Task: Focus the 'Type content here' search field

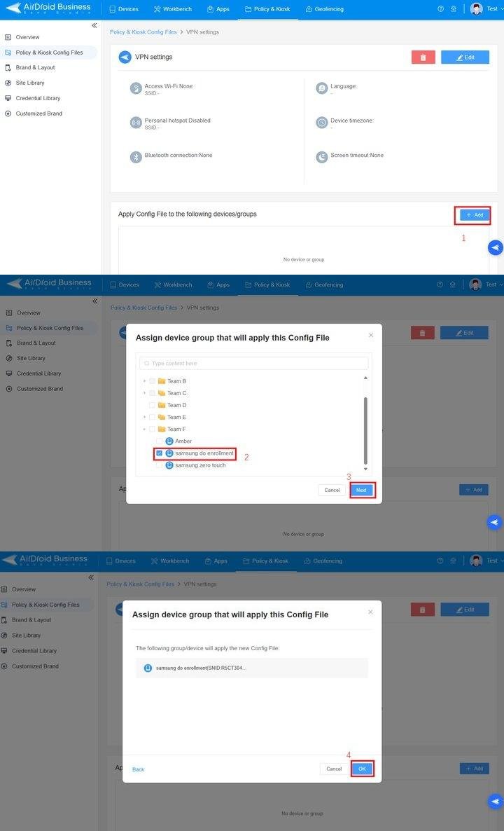Action: [x=254, y=364]
